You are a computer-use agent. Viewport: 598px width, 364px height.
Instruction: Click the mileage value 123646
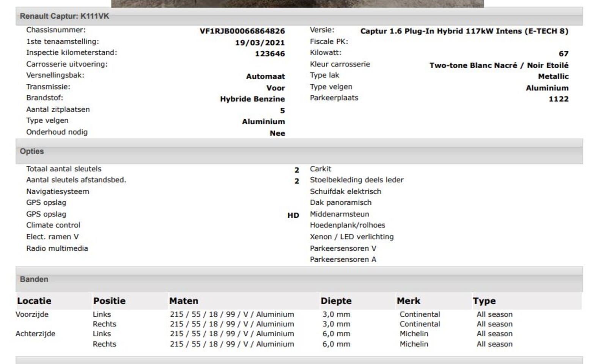tap(269, 54)
